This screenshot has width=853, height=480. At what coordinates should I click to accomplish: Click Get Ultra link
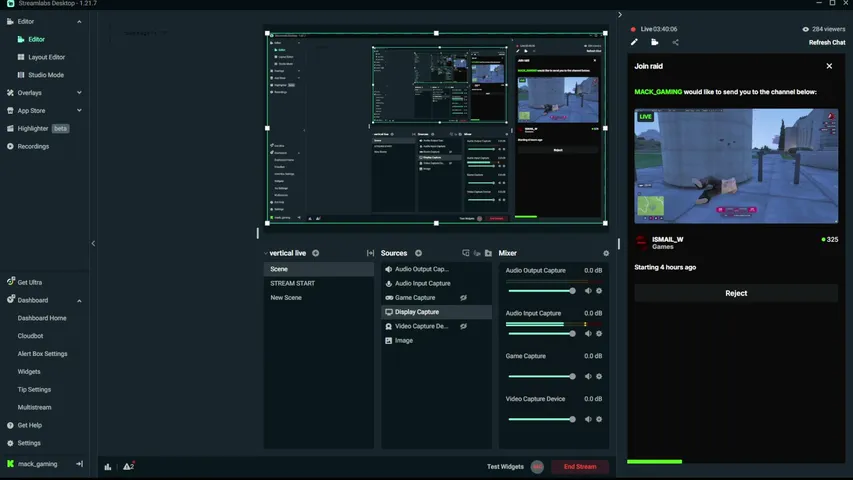pos(24,282)
